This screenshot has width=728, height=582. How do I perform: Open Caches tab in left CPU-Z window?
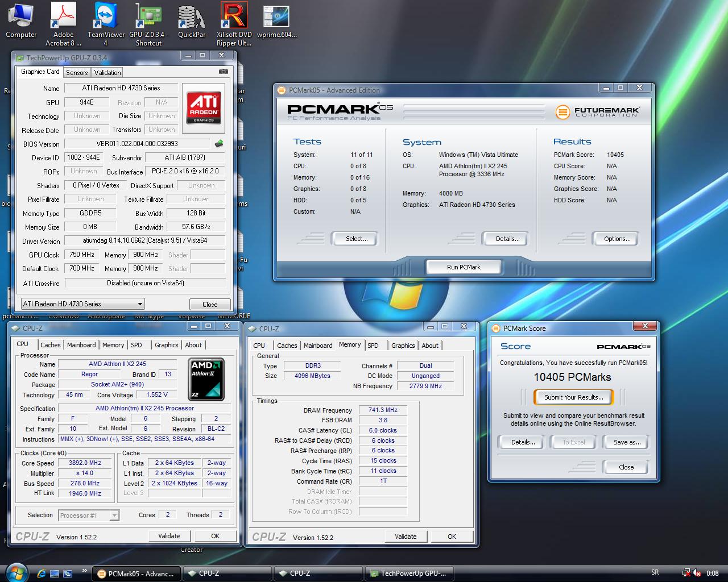(x=50, y=345)
